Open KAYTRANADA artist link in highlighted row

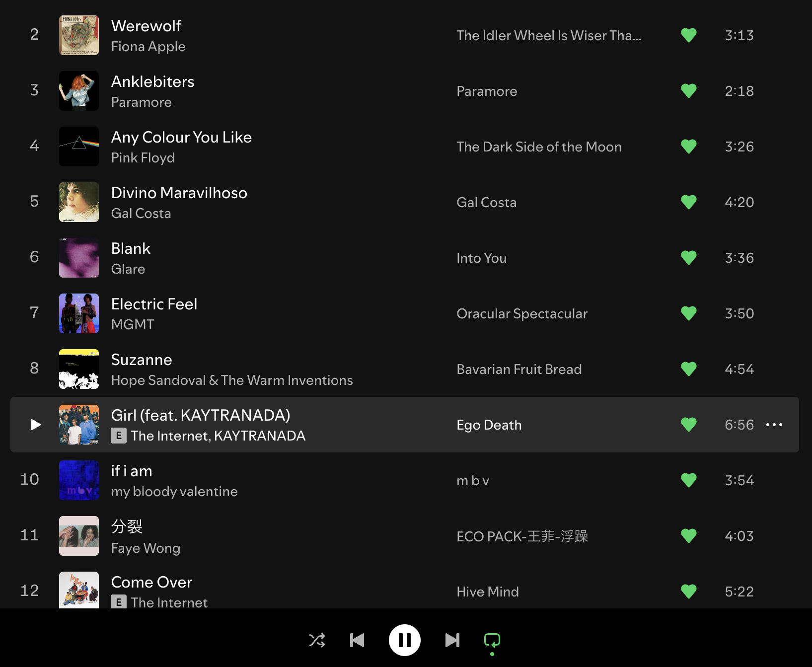(x=260, y=436)
